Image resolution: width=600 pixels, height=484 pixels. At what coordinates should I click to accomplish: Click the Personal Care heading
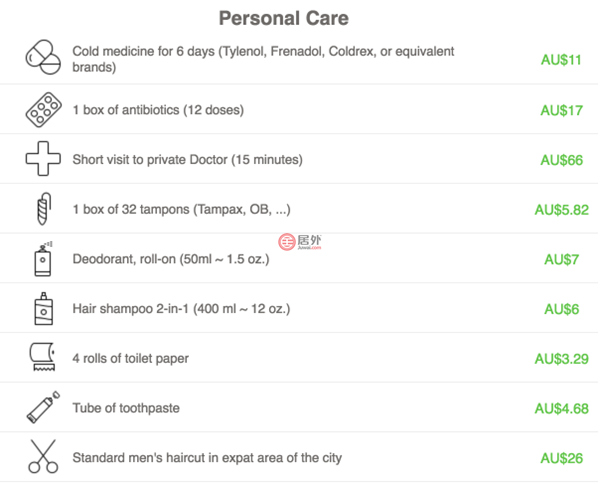pyautogui.click(x=284, y=19)
